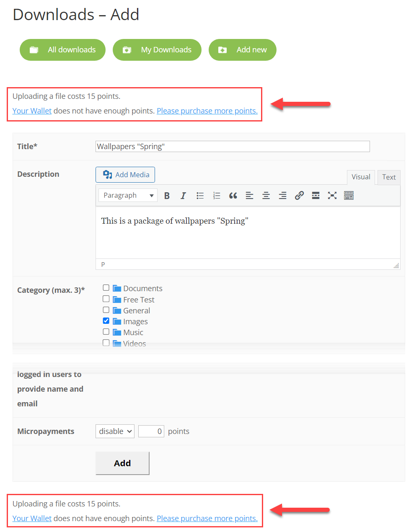Image resolution: width=419 pixels, height=532 pixels.
Task: Click the editor resize handle corner
Action: click(396, 266)
